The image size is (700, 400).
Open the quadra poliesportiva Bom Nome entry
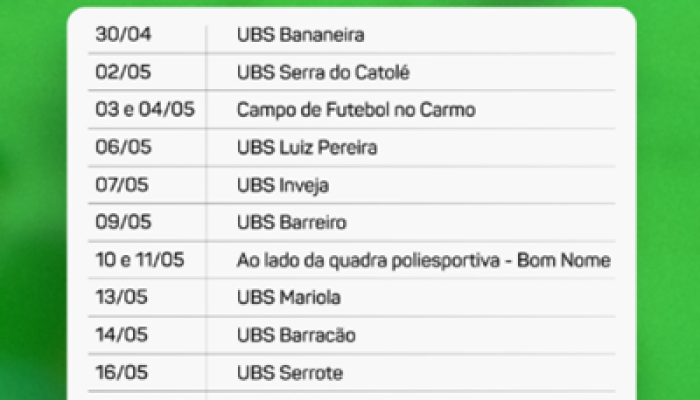424,261
